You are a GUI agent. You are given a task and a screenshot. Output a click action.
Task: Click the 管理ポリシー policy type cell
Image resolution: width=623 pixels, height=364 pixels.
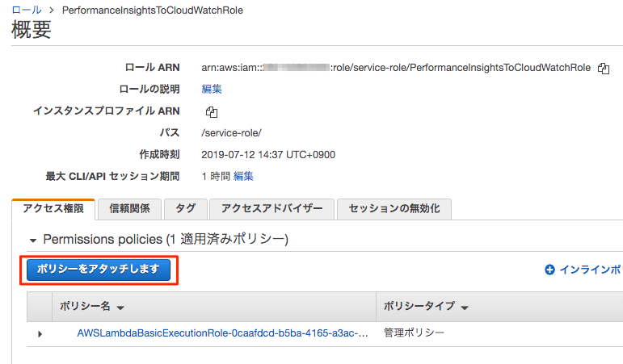click(414, 333)
